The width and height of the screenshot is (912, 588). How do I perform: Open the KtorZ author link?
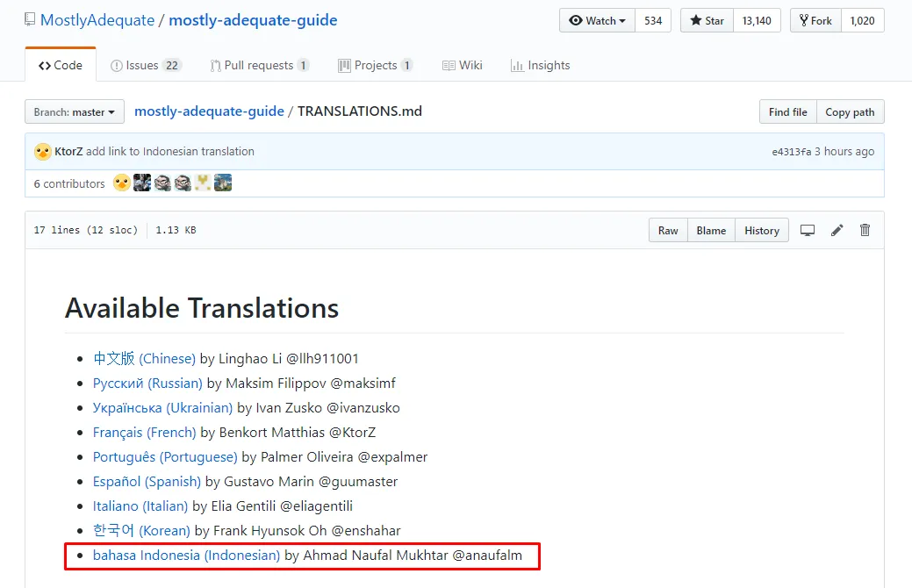[x=68, y=151]
